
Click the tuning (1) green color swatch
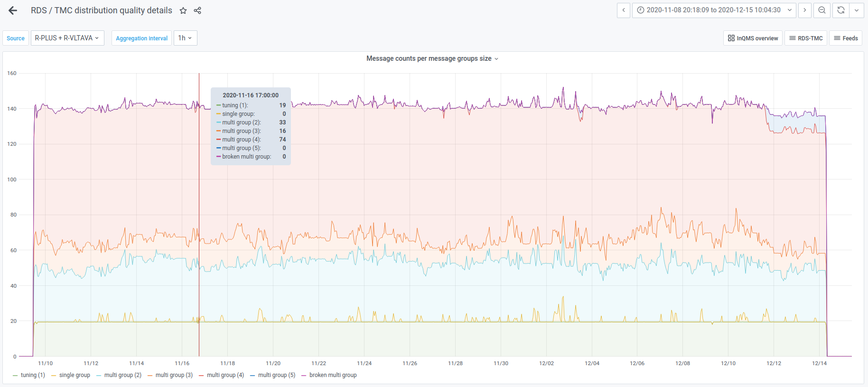coord(15,376)
